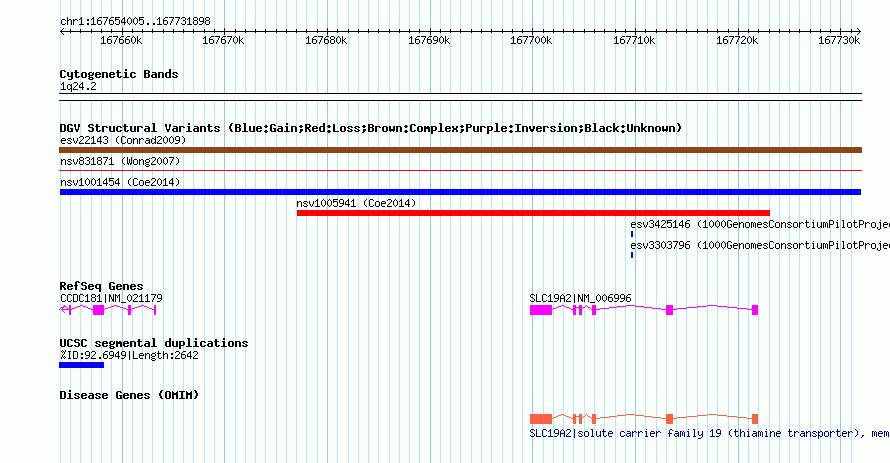Viewport: 890px width, 463px height.
Task: Click the 167700k ruler tick label
Action: pyautogui.click(x=531, y=40)
